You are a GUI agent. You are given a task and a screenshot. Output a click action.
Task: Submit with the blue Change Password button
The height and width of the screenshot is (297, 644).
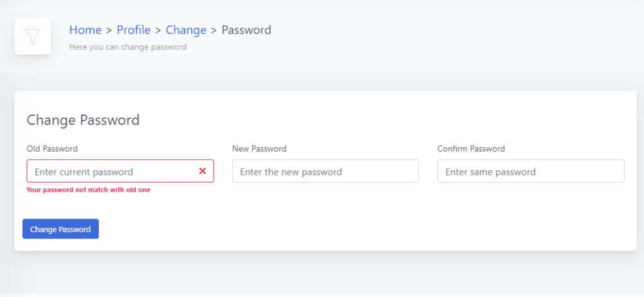coord(60,229)
